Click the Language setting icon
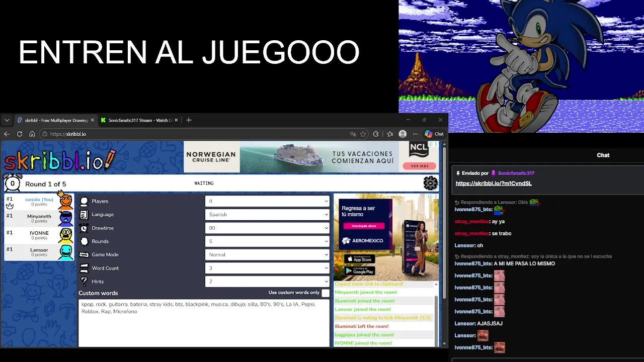The image size is (644, 362). [84, 215]
